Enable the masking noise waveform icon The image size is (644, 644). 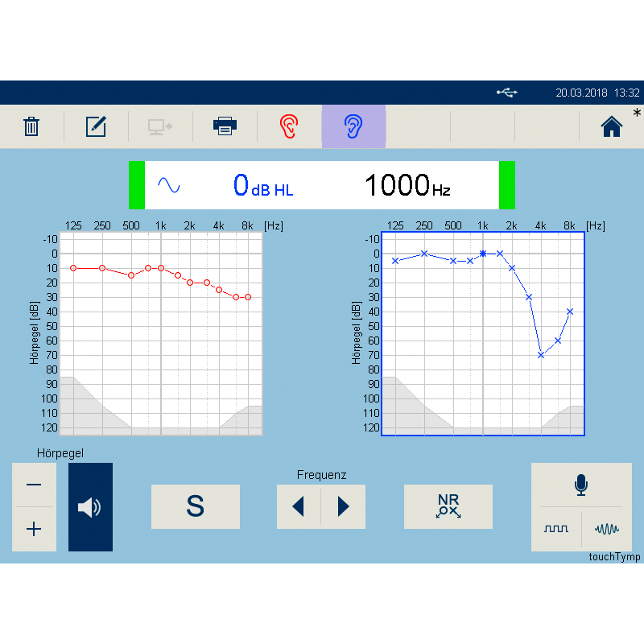click(606, 529)
